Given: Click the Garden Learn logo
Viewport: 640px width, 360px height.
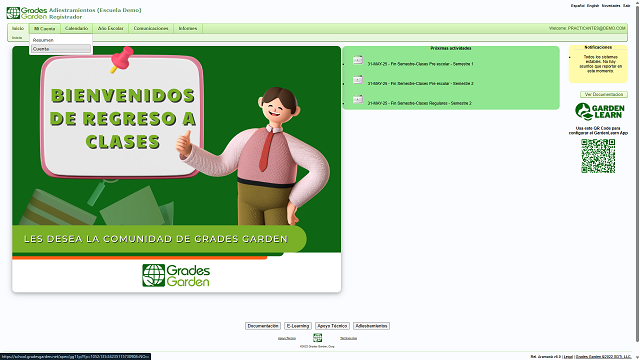Looking at the screenshot, I should pyautogui.click(x=600, y=111).
